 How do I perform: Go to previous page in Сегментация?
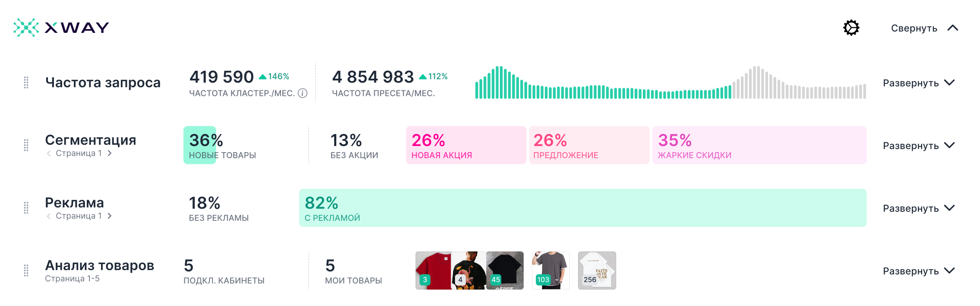pos(49,153)
